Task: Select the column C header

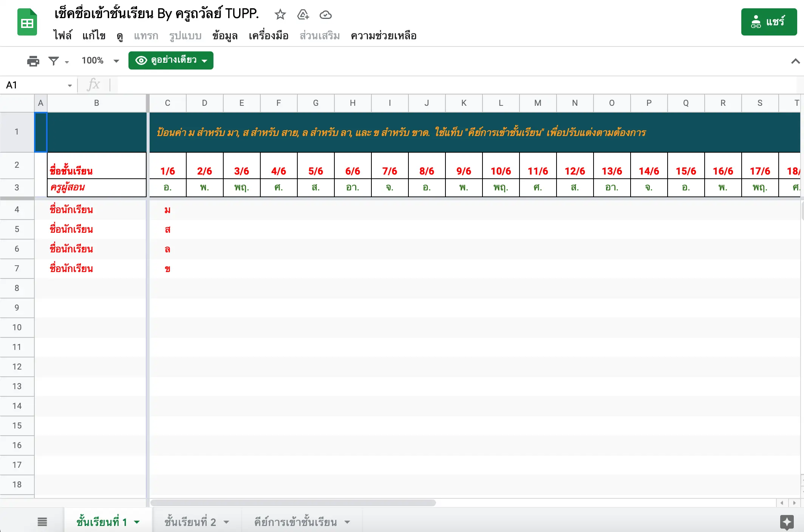Action: 167,103
